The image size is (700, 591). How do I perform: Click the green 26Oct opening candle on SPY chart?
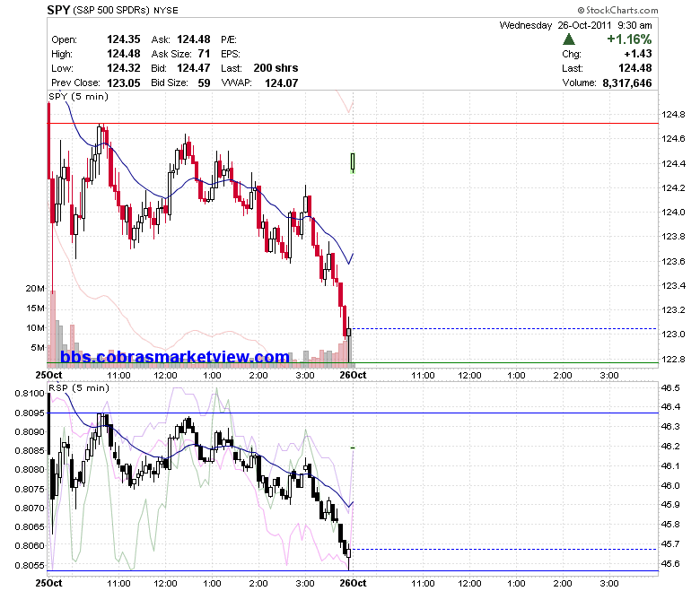[x=353, y=163]
